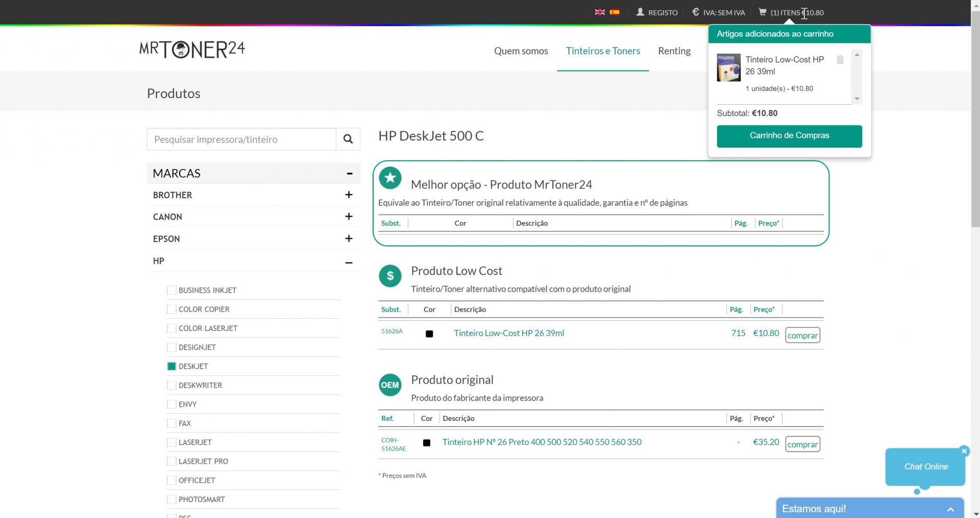Screen dimensions: 980x518
Task: Uncheck the DESKJET checkbox
Action: pos(171,366)
